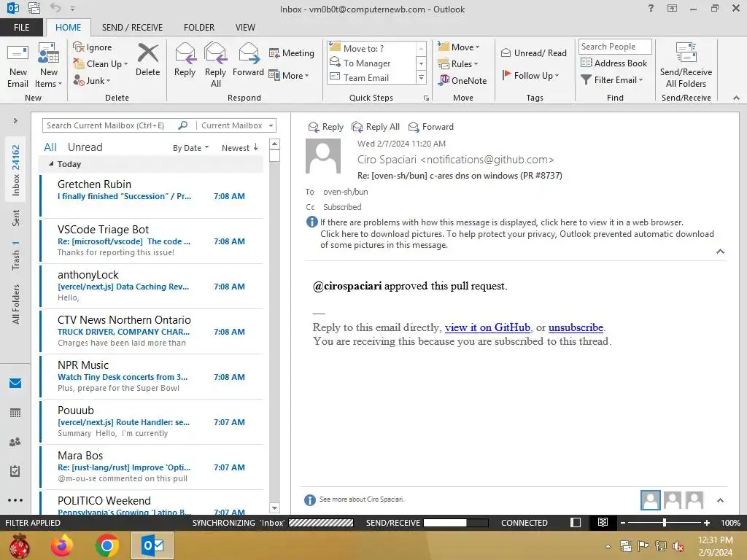Screen dimensions: 747x560
Task: Open the New Items button
Action: (49, 66)
